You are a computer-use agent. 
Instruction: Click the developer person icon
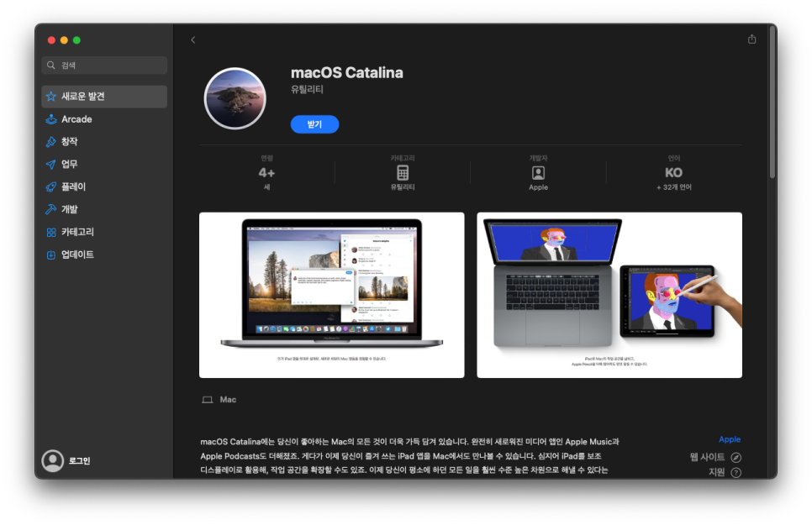click(538, 173)
